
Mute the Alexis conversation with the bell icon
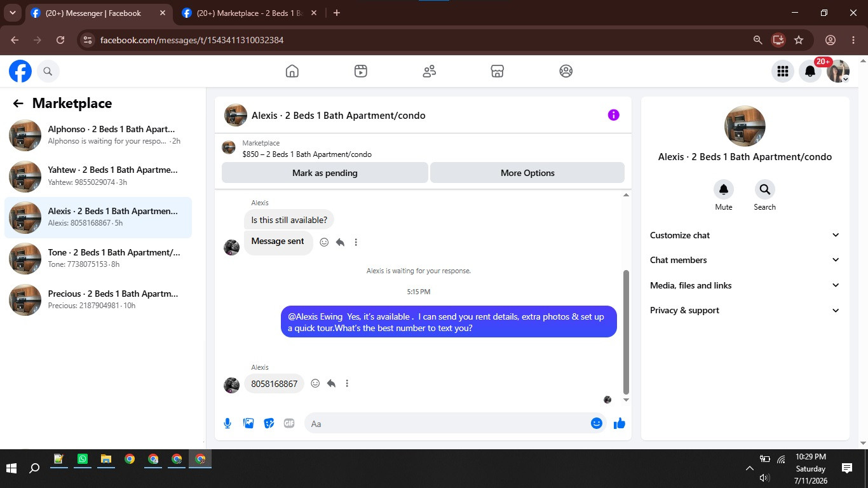click(x=724, y=189)
